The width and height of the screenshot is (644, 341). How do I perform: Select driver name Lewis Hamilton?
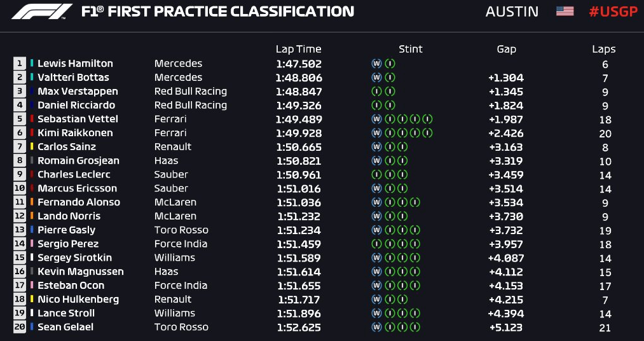[75, 64]
